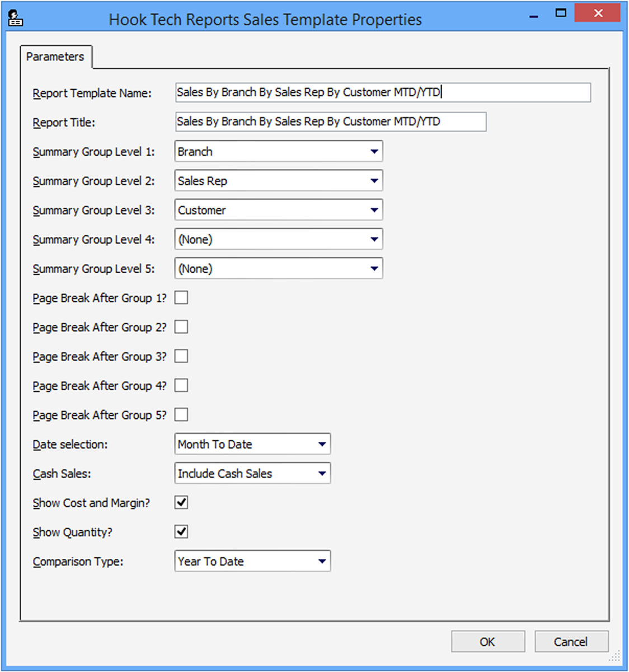The width and height of the screenshot is (629, 672).
Task: Click the Report Title input field
Action: tap(331, 122)
